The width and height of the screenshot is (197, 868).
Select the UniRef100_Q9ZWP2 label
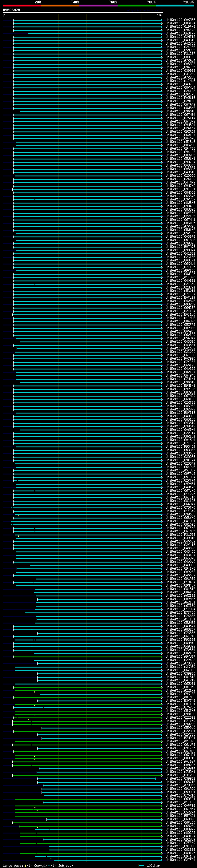click(x=180, y=409)
